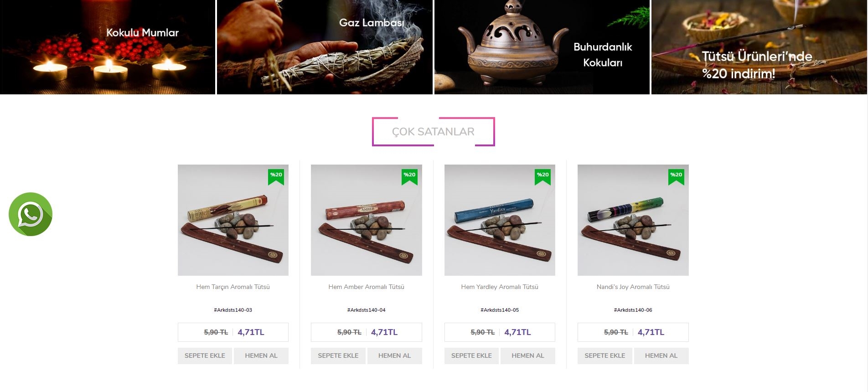Open the Gaz Lambası category banner
The width and height of the screenshot is (868, 392).
325,47
